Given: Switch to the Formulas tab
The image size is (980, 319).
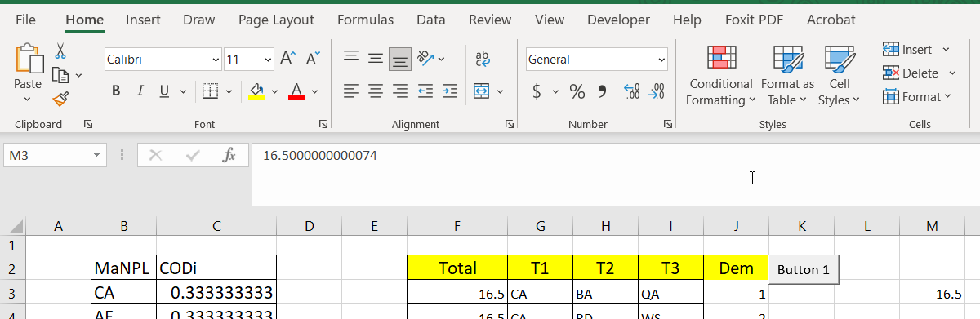Looking at the screenshot, I should tap(365, 20).
